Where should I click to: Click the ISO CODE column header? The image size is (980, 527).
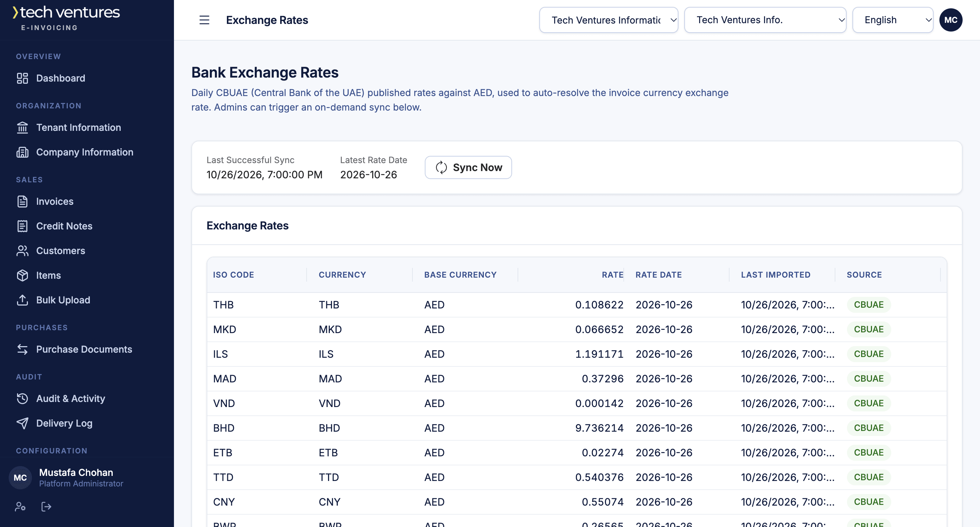(x=233, y=275)
